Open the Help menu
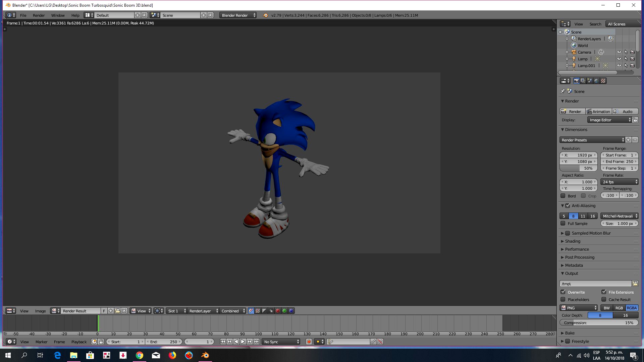Image resolution: width=644 pixels, height=362 pixels. point(75,15)
